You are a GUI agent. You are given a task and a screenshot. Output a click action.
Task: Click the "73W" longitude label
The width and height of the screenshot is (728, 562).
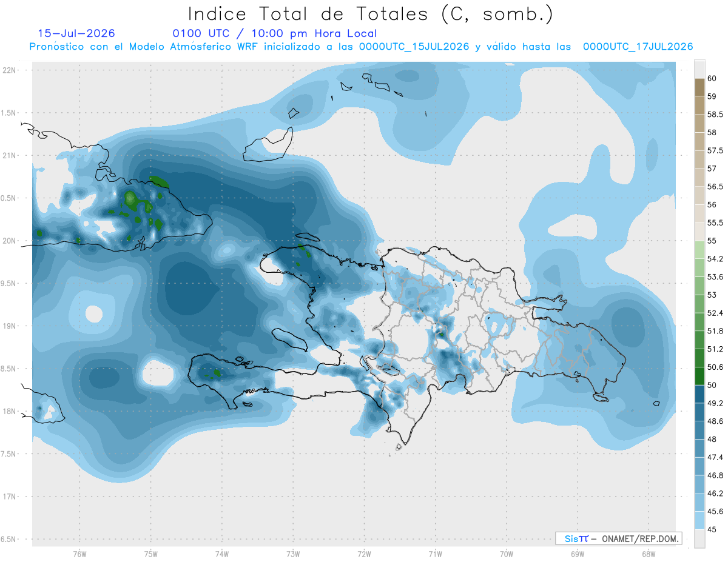click(293, 554)
